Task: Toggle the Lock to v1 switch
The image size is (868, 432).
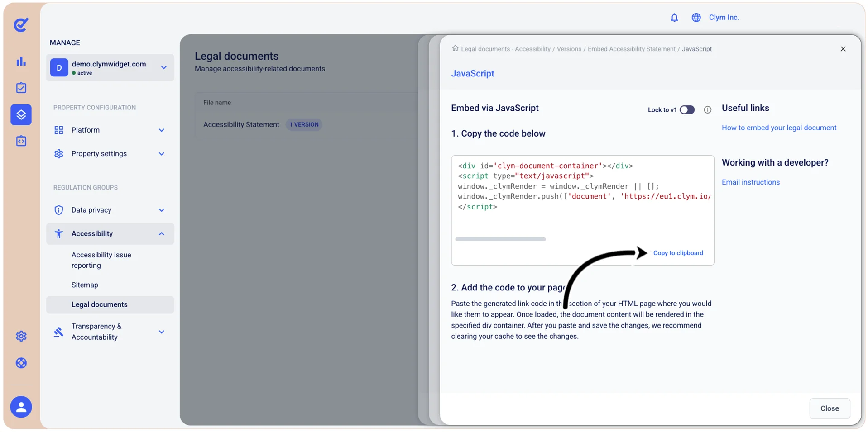Action: pyautogui.click(x=687, y=110)
